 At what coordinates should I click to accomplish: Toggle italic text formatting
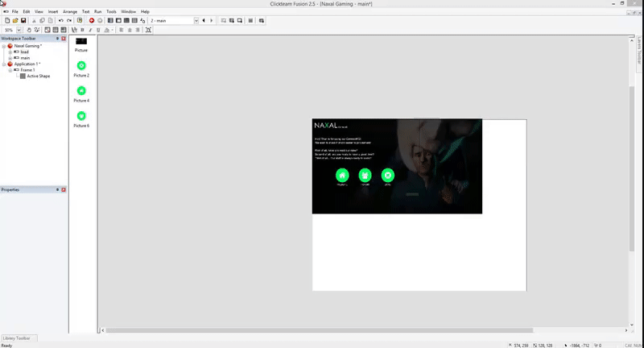tap(90, 30)
